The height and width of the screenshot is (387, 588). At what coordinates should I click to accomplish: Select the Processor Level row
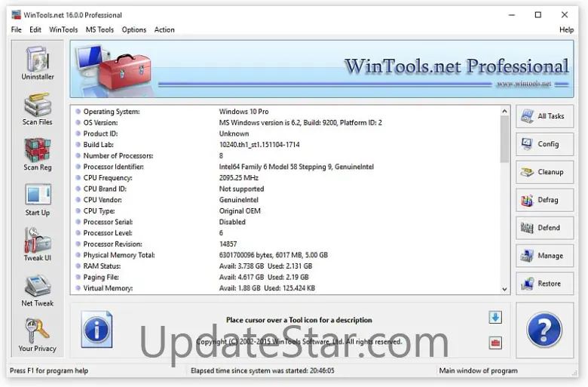coord(287,233)
